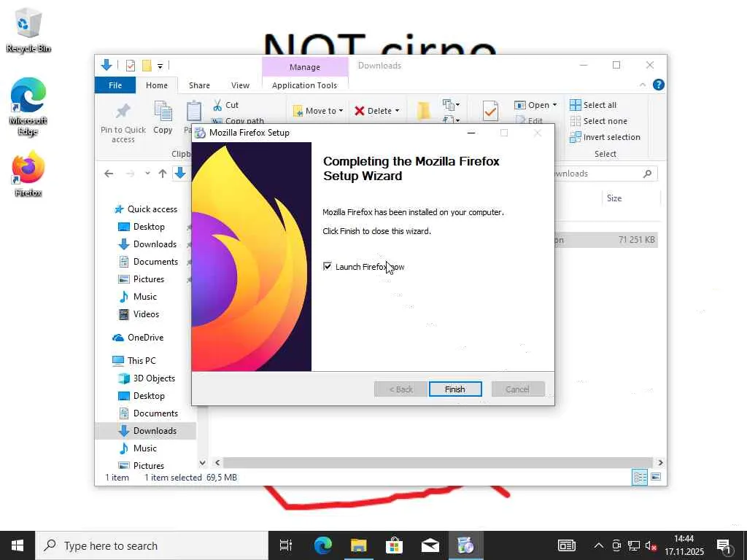
Task: Open Explorer help question mark icon
Action: coord(659,85)
